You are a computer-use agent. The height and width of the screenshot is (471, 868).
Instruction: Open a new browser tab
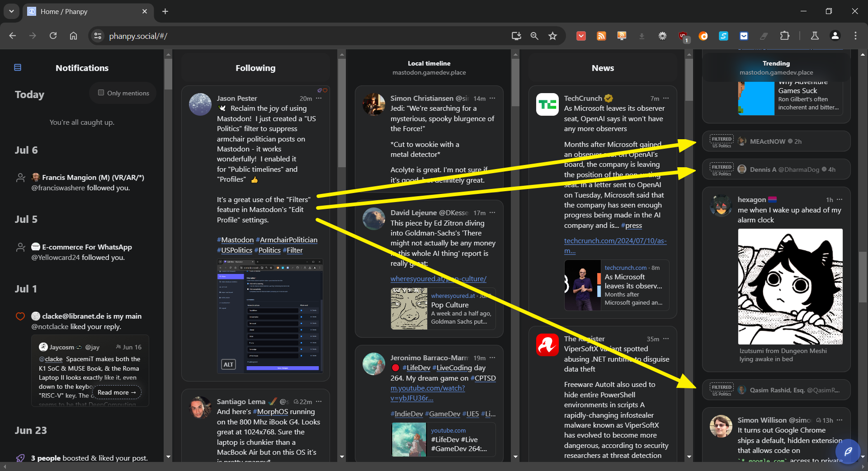165,11
